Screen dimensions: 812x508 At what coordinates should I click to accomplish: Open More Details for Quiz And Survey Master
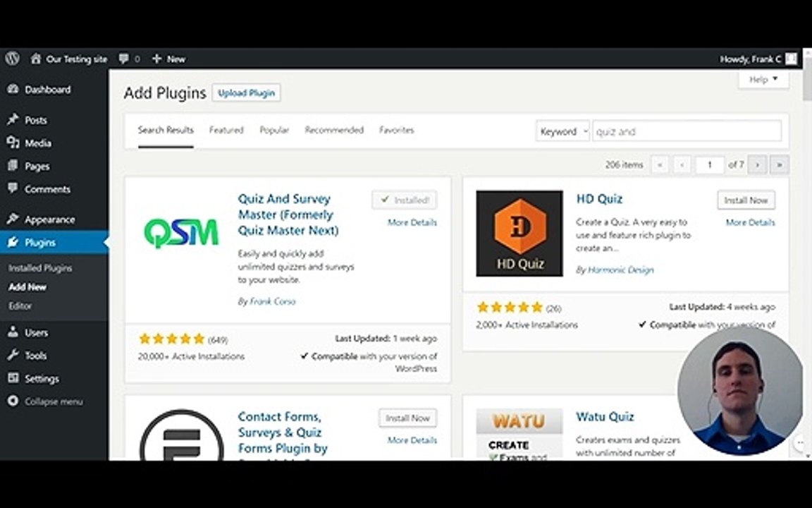click(x=412, y=222)
